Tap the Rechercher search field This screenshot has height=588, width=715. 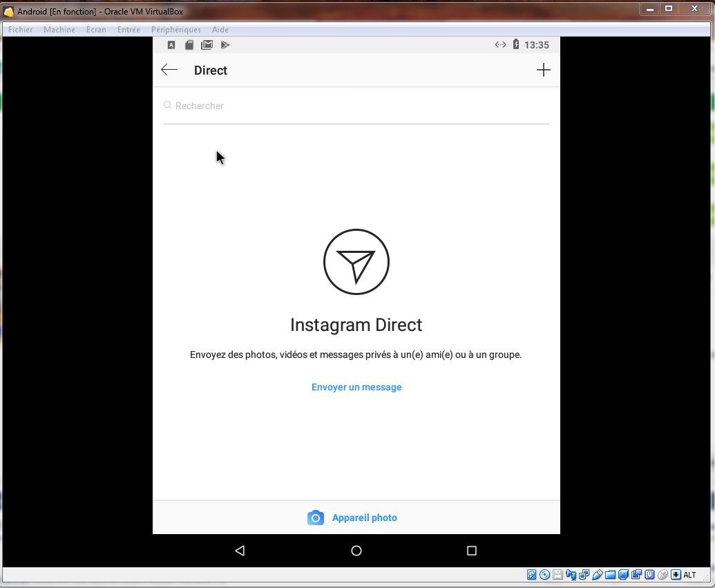356,106
